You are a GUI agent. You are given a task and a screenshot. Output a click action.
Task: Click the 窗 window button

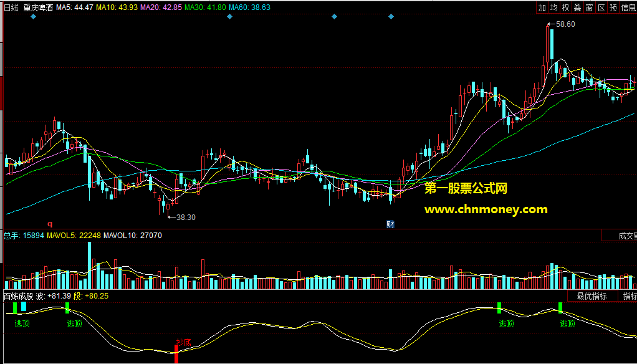point(589,7)
